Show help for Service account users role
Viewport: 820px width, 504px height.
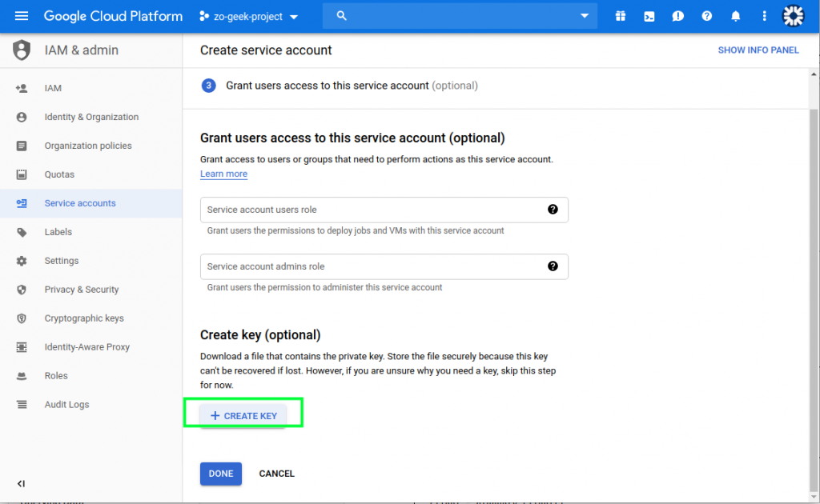553,210
